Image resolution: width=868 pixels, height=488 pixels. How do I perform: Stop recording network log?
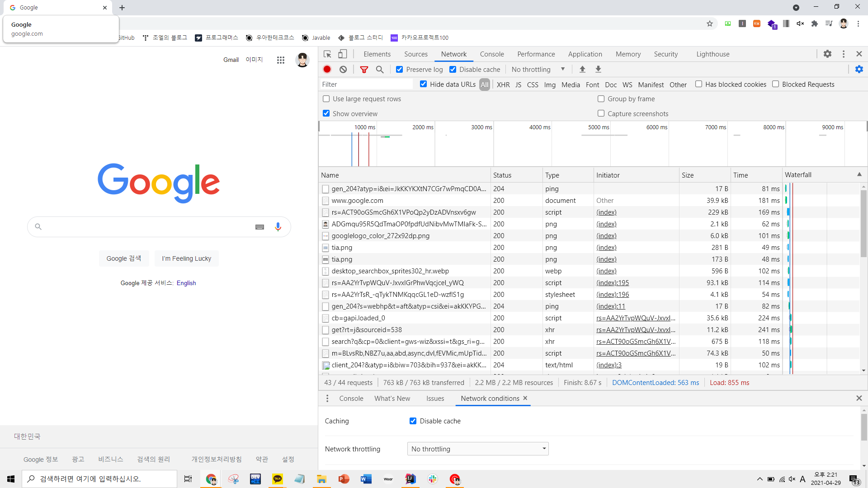tap(327, 69)
